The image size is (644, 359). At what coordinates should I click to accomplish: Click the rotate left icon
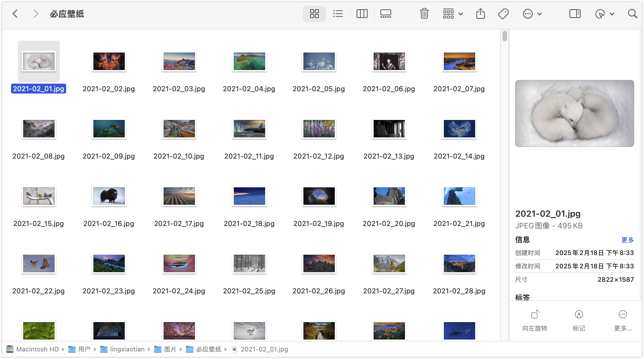point(535,315)
